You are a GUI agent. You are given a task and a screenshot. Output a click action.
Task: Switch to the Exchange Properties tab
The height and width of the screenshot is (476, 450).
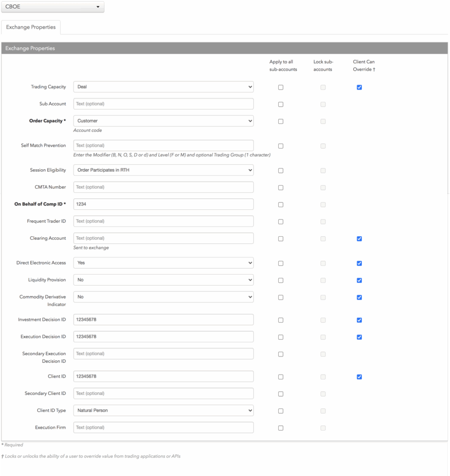[31, 27]
